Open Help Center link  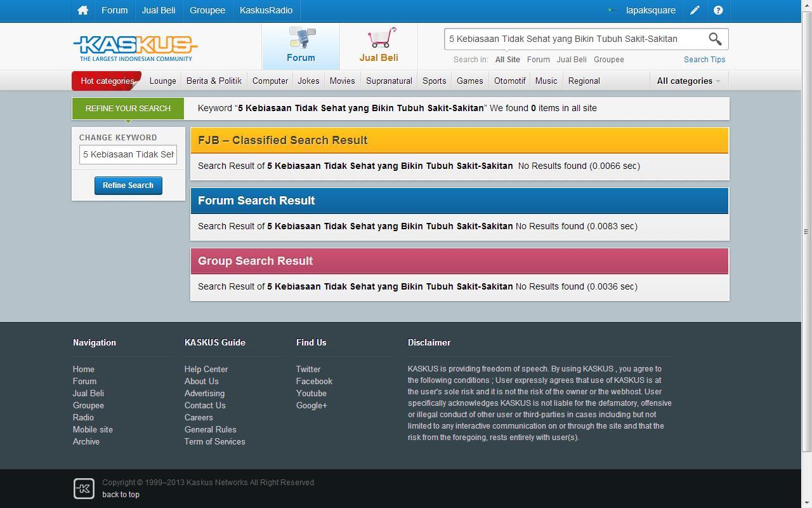[206, 369]
